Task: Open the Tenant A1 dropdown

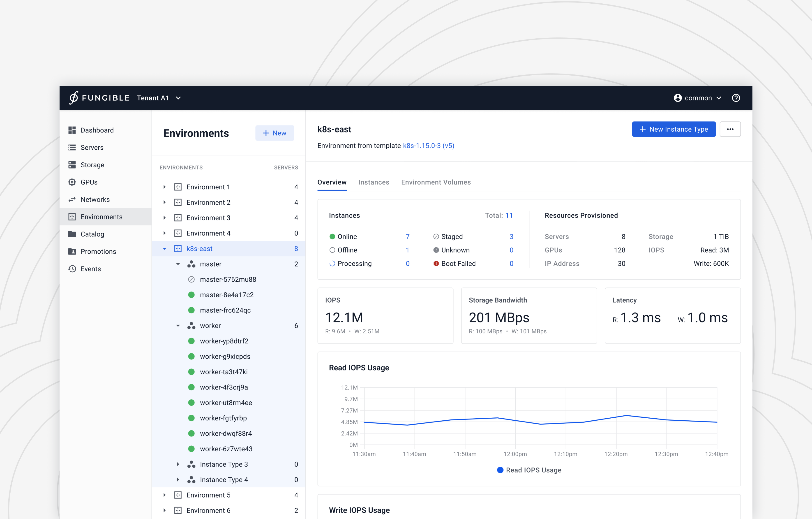Action: coord(159,98)
